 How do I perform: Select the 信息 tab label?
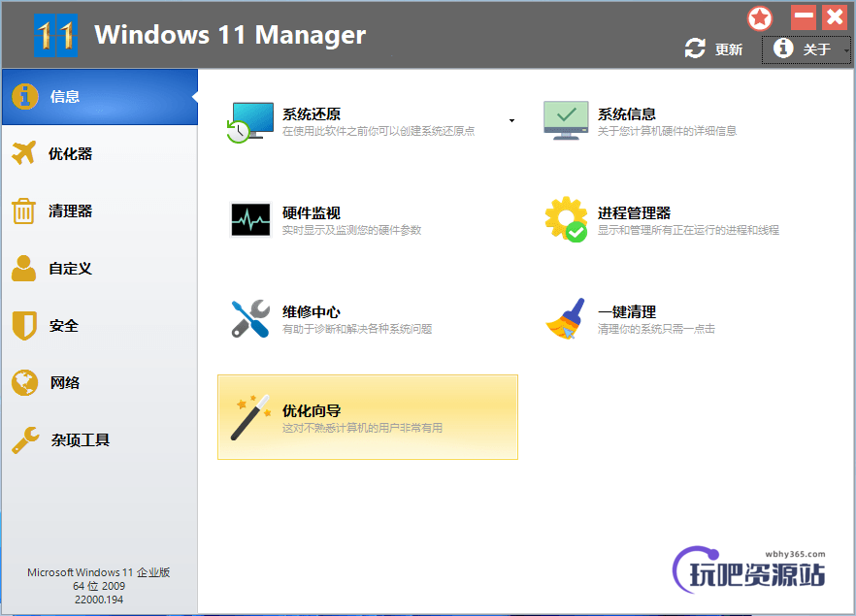(65, 97)
